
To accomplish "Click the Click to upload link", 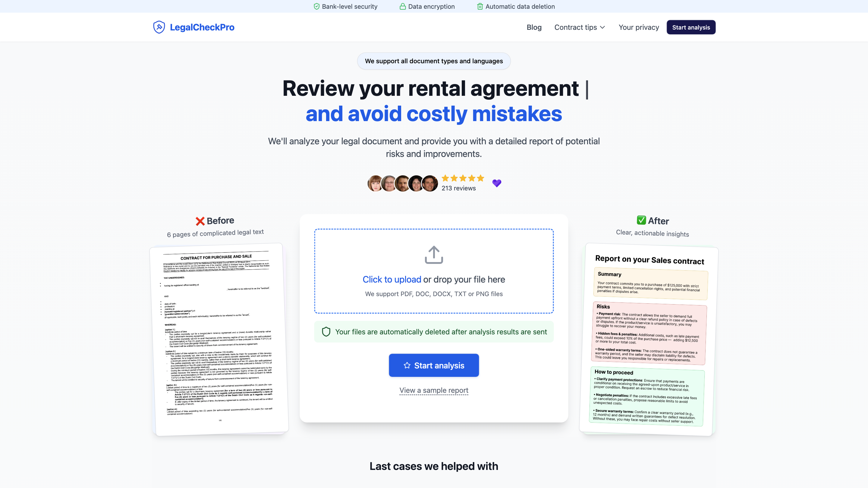I will [x=392, y=279].
